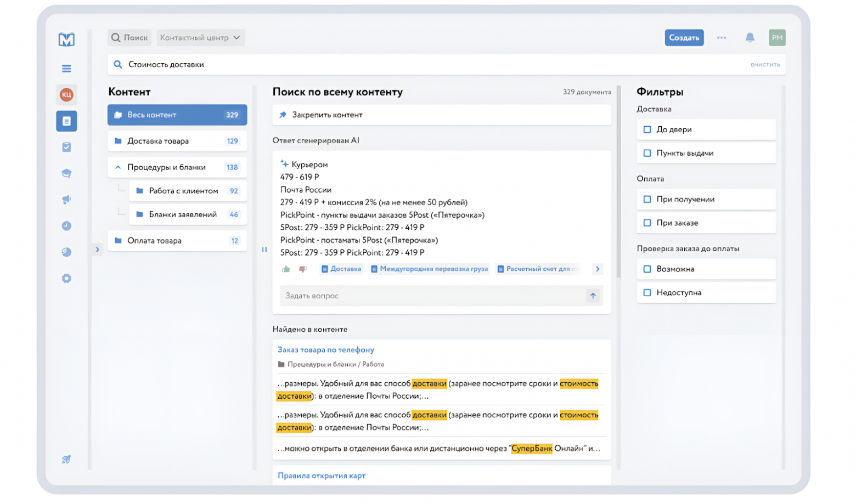Screen dimensions: 856x504
Task: Tick the "При получении" payment filter
Action: click(647, 200)
